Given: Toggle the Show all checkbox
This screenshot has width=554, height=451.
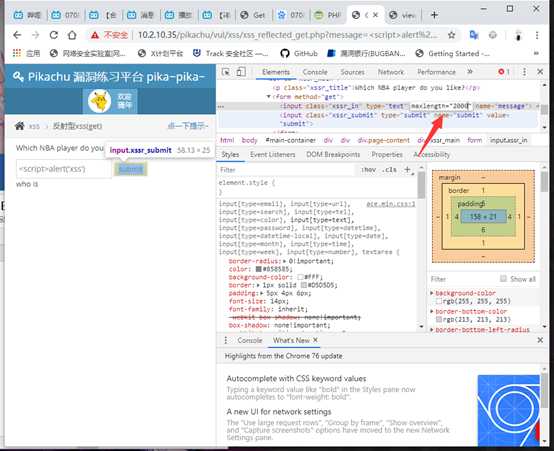Looking at the screenshot, I should pyautogui.click(x=503, y=279).
